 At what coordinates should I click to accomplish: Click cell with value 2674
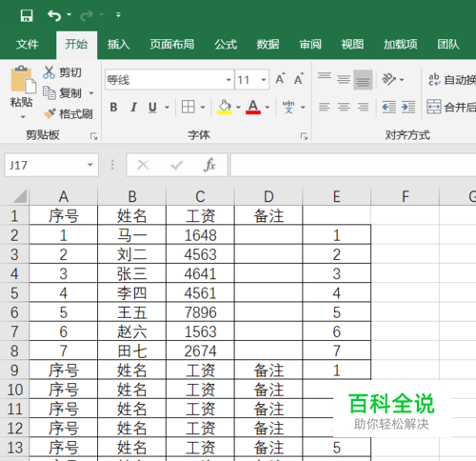200,351
